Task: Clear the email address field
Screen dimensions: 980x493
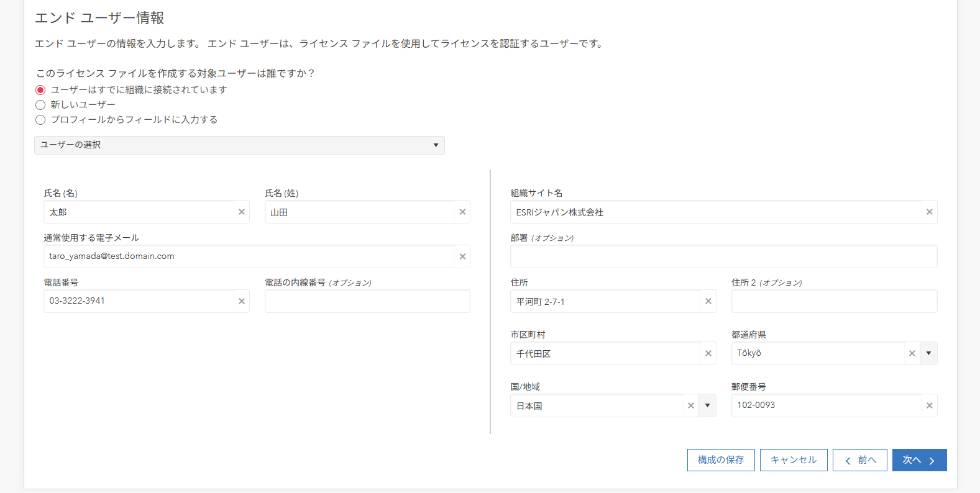Action: (x=462, y=256)
